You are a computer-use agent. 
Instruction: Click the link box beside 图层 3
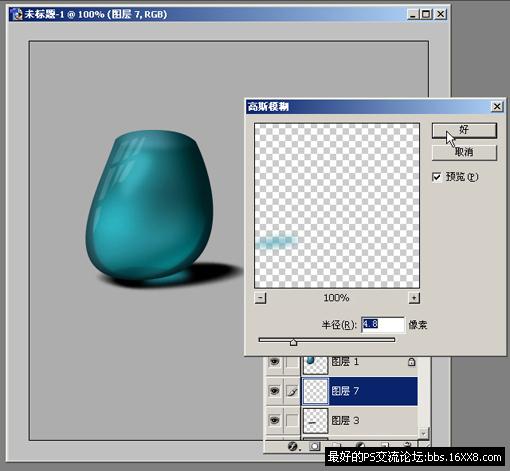pos(292,420)
